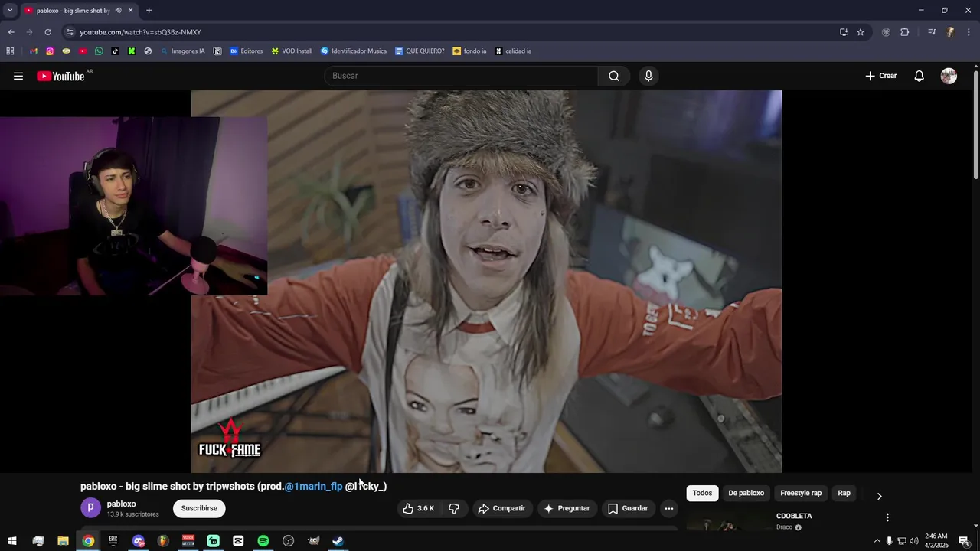Image resolution: width=980 pixels, height=551 pixels.
Task: Open Chrome three-dot menu
Action: (969, 32)
